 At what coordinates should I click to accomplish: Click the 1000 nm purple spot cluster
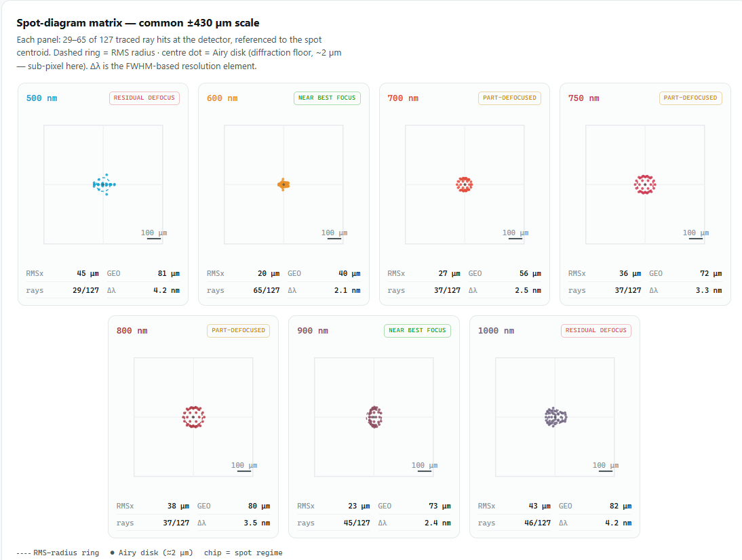555,417
